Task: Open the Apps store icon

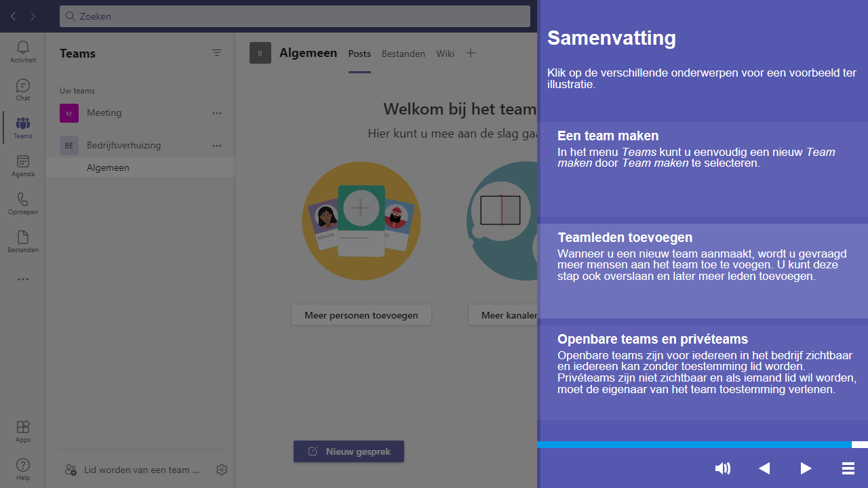Action: tap(23, 430)
